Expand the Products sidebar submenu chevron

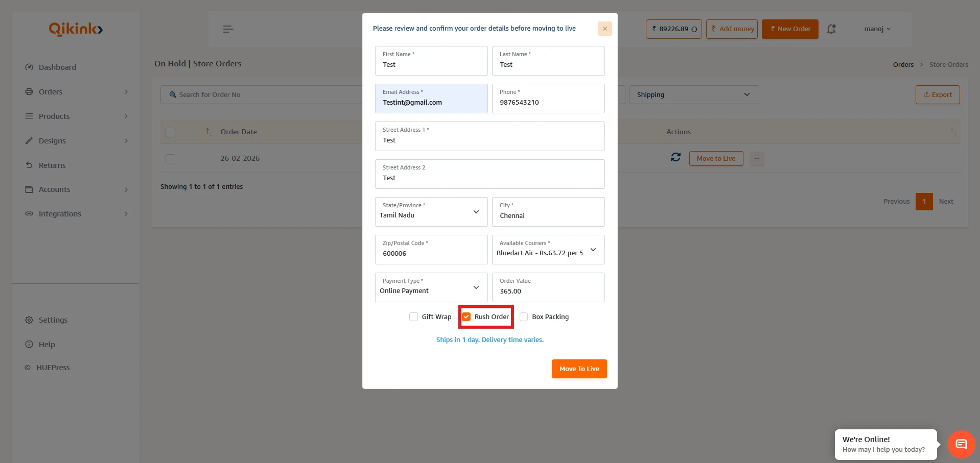tap(126, 116)
